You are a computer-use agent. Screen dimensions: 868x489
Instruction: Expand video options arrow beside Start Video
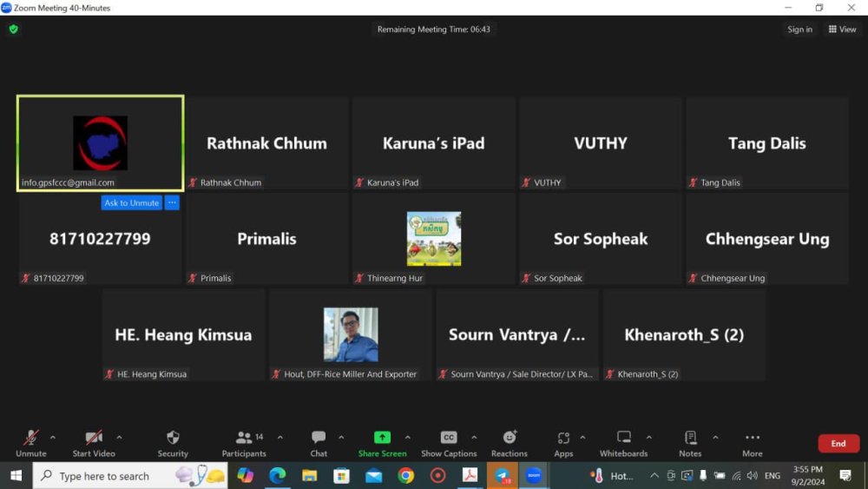(x=119, y=438)
